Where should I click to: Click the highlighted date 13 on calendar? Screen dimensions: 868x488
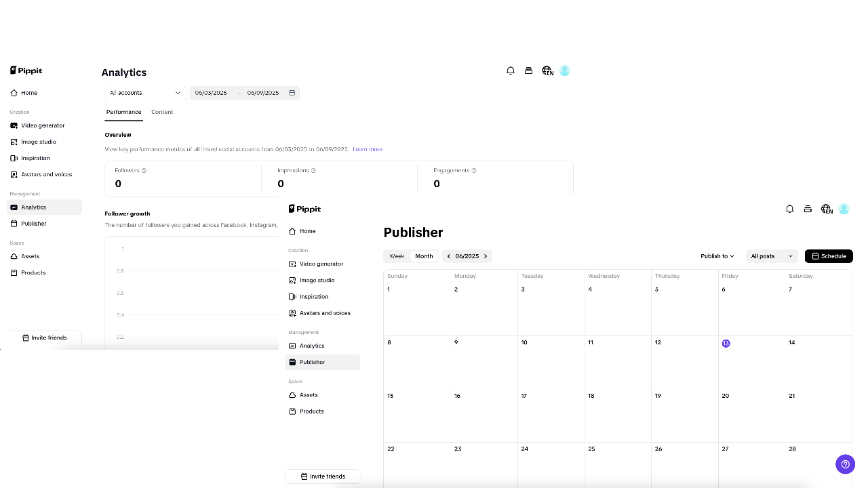tap(726, 343)
